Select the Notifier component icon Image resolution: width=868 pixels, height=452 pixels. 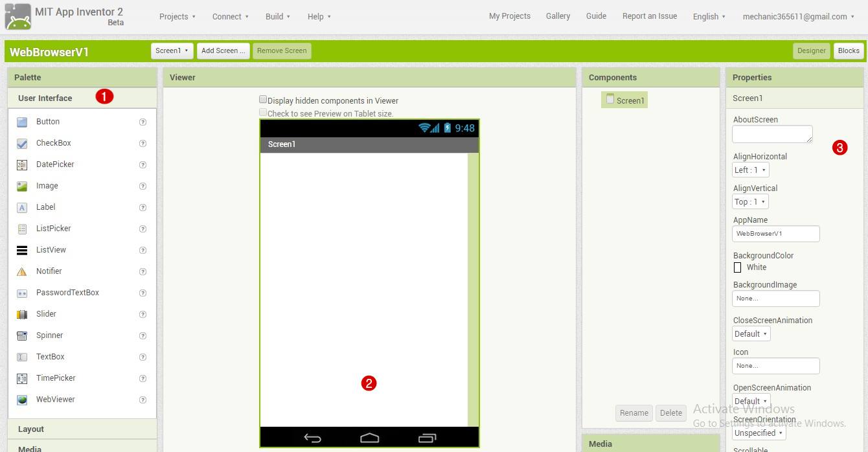pos(22,271)
